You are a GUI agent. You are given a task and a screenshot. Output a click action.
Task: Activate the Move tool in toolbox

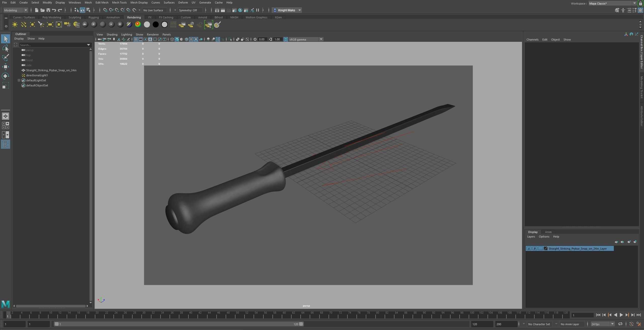pos(6,67)
